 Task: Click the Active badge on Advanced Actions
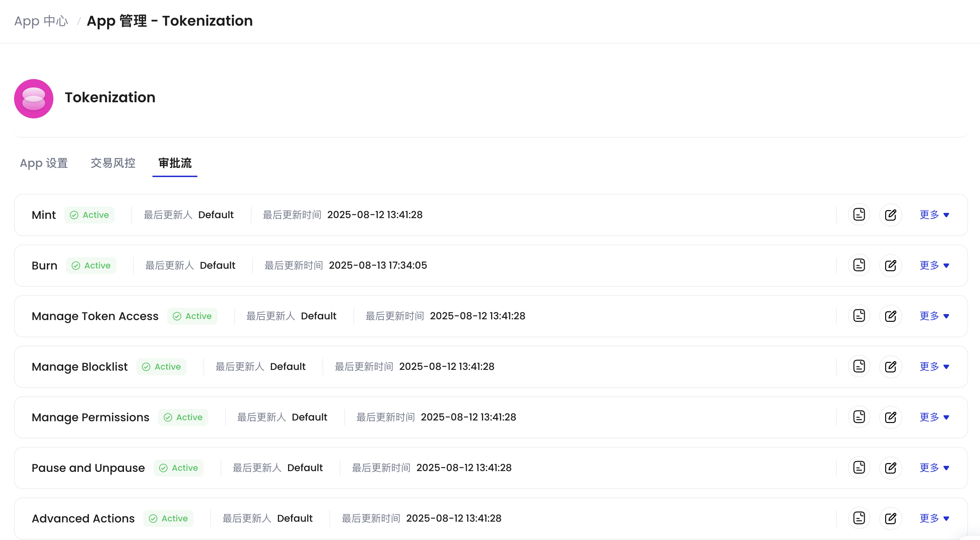169,518
